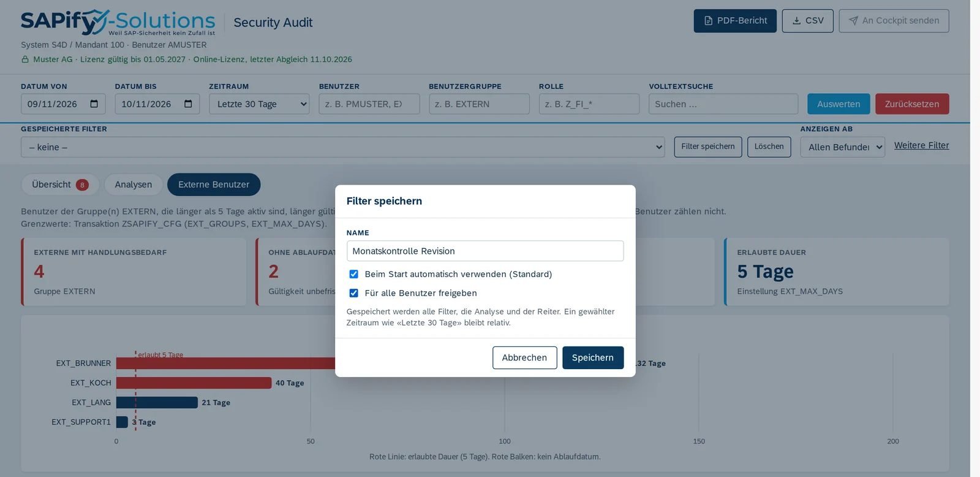
Task: Click the red badge 8 on Übersicht
Action: (x=82, y=185)
